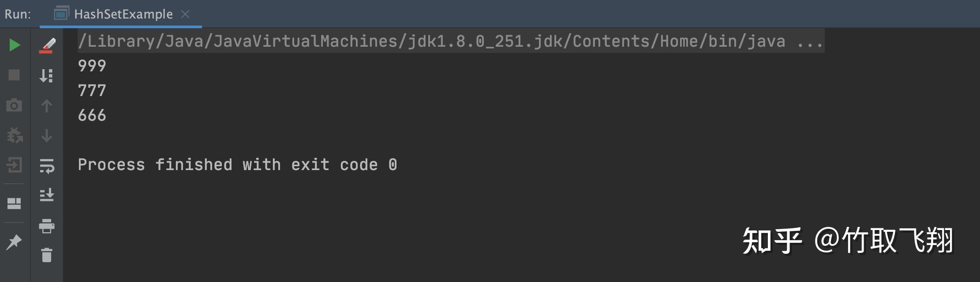
Task: Toggle the Pin Tab icon
Action: (14, 241)
